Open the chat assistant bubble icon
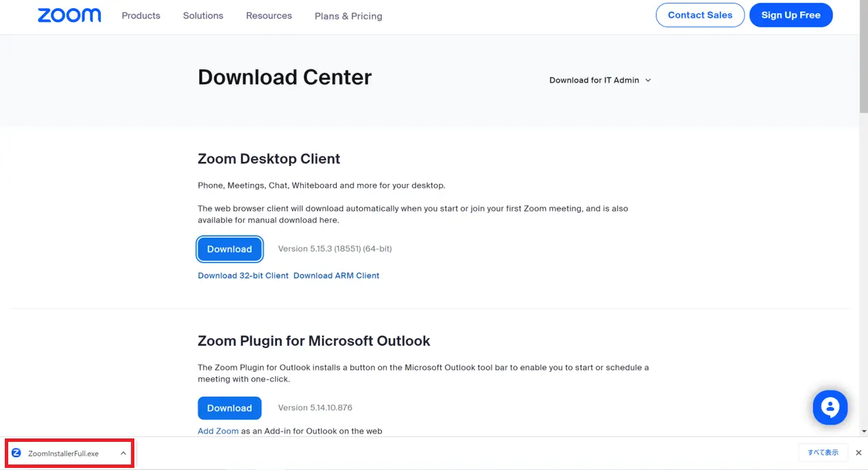 tap(830, 408)
